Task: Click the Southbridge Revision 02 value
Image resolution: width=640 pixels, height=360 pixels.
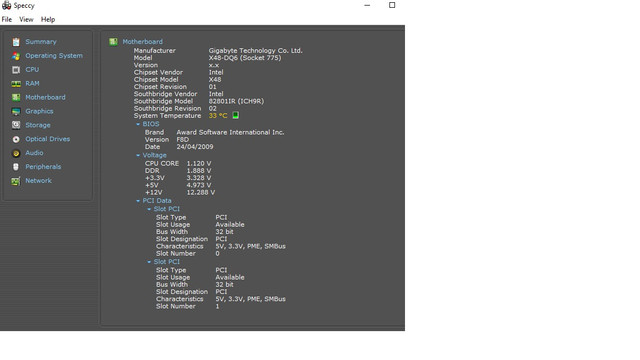Action: click(212, 109)
